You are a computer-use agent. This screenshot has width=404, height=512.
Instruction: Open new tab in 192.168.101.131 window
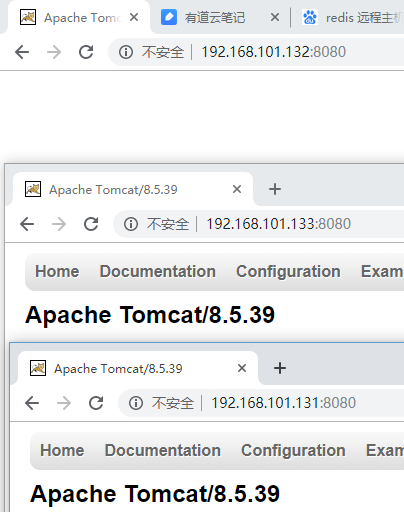point(280,368)
